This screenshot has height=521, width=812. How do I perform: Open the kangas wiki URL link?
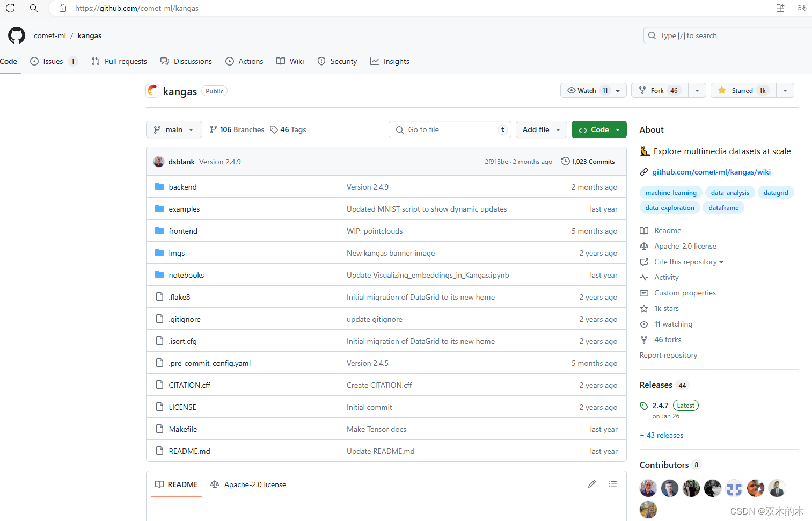click(711, 172)
